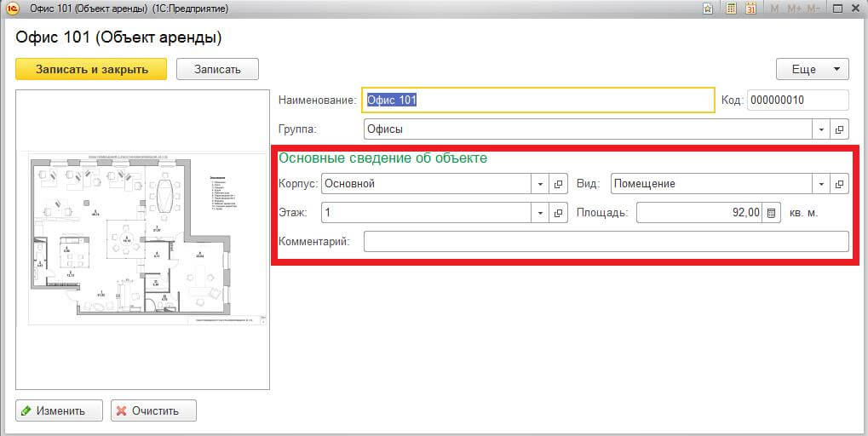Screen dimensions: 868x436
Task: Open the calculator icon in title bar
Action: [731, 9]
